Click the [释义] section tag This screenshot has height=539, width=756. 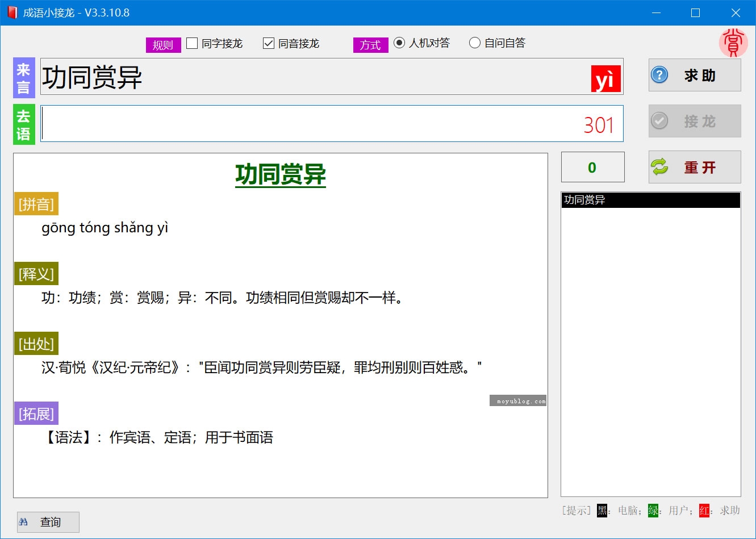tap(36, 274)
